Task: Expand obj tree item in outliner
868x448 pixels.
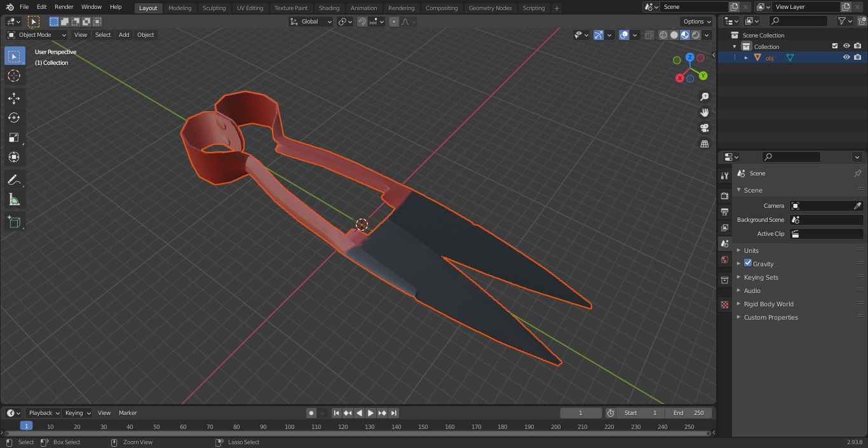Action: pyautogui.click(x=746, y=58)
